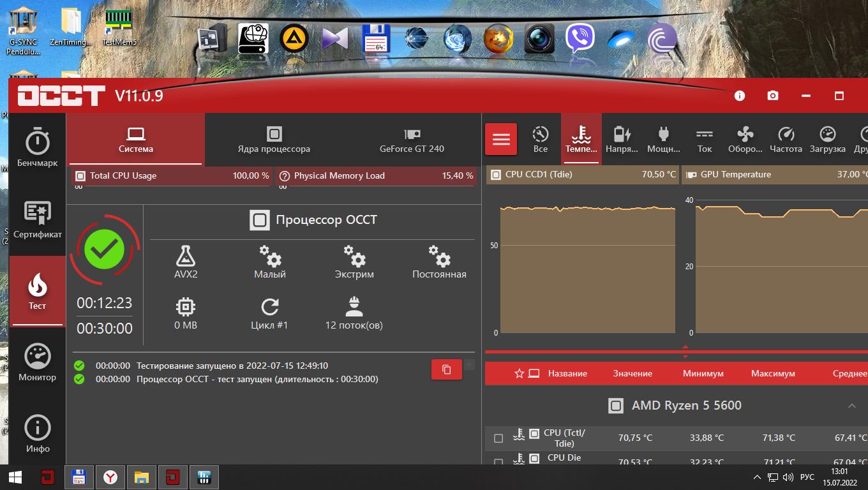This screenshot has width=868, height=490.
Task: Click the elapsed timer 00:12:23
Action: (x=105, y=303)
